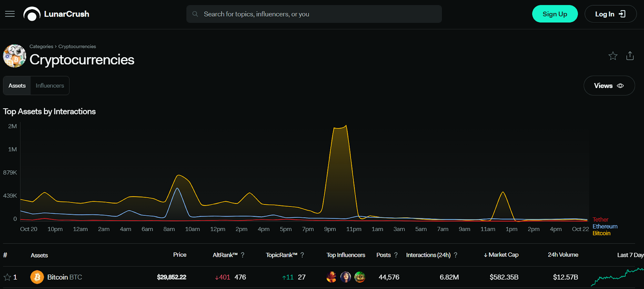The height and width of the screenshot is (289, 644).
Task: Click the Bitcoin posts count 44,576
Action: [389, 277]
